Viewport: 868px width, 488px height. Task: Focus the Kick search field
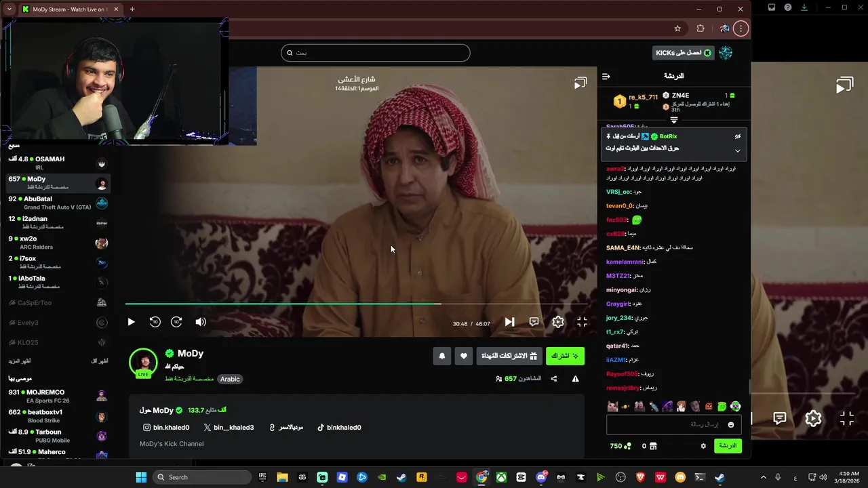coord(375,53)
